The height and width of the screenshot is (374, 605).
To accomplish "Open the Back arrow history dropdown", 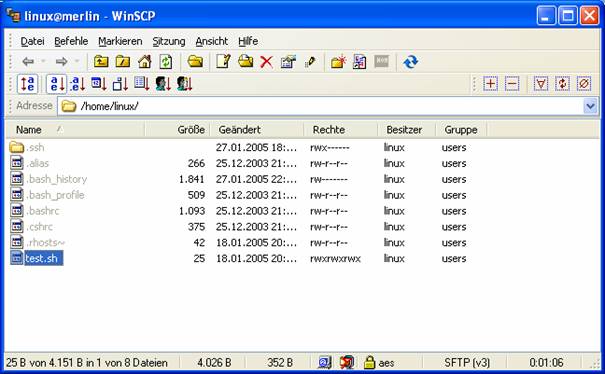I will [x=43, y=62].
